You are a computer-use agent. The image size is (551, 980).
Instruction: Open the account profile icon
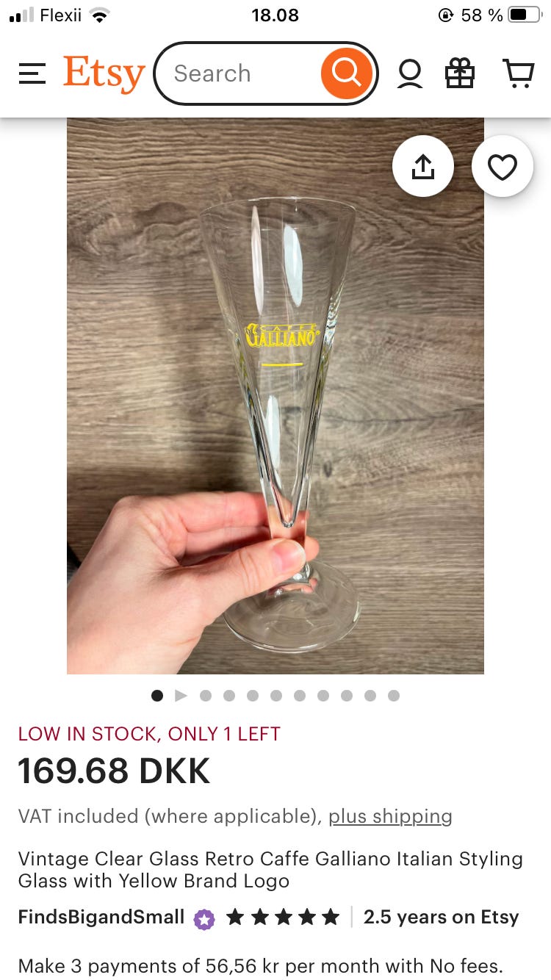[x=410, y=73]
